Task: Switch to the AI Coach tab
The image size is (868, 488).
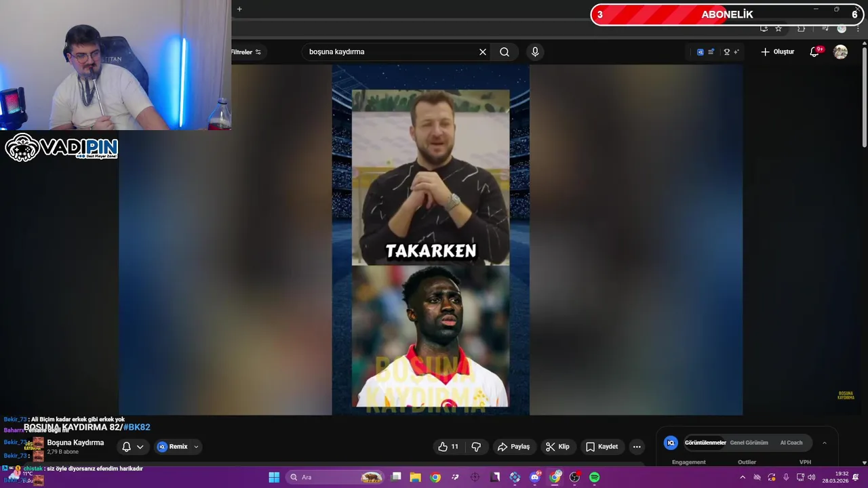Action: 791,443
